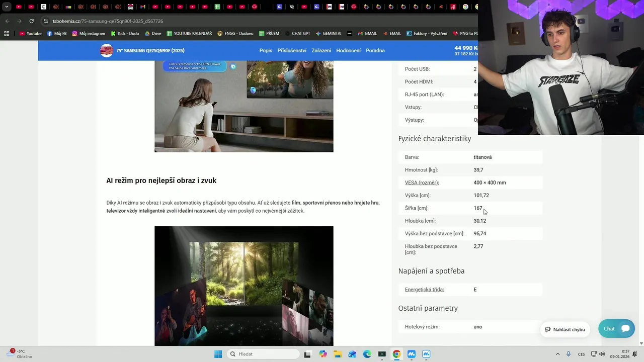
Task: Open the CHAT GPT bookmark
Action: click(297, 34)
